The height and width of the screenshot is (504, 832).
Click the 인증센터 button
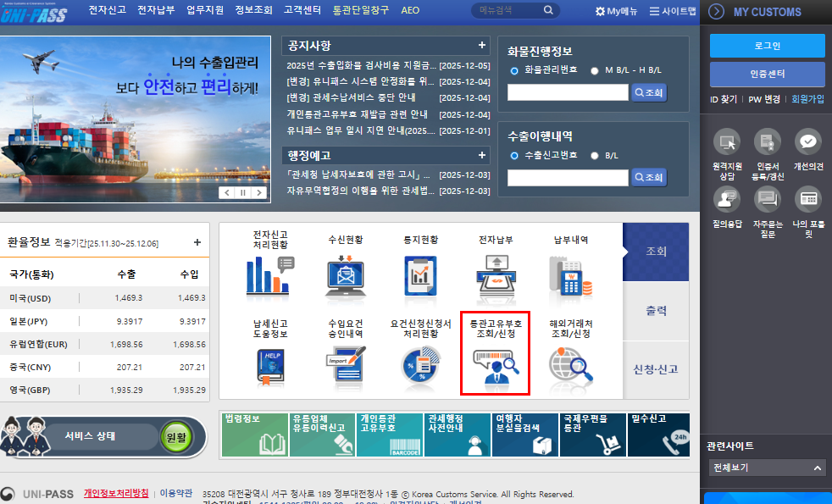(x=768, y=74)
